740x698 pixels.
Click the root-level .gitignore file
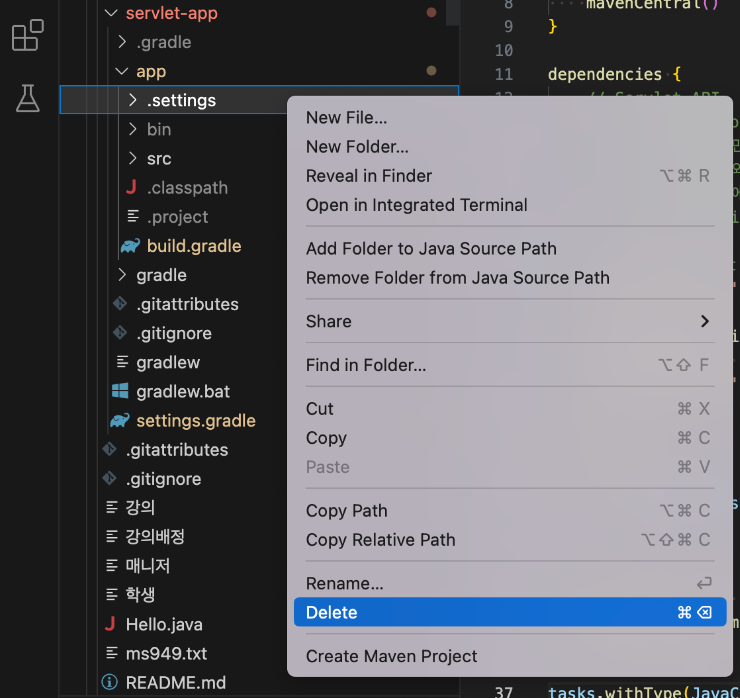pyautogui.click(x=163, y=479)
